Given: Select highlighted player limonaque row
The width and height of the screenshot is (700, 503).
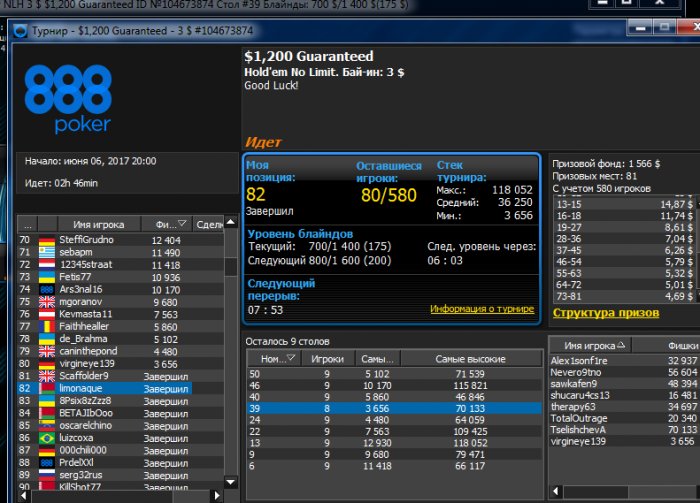Looking at the screenshot, I should (105, 388).
